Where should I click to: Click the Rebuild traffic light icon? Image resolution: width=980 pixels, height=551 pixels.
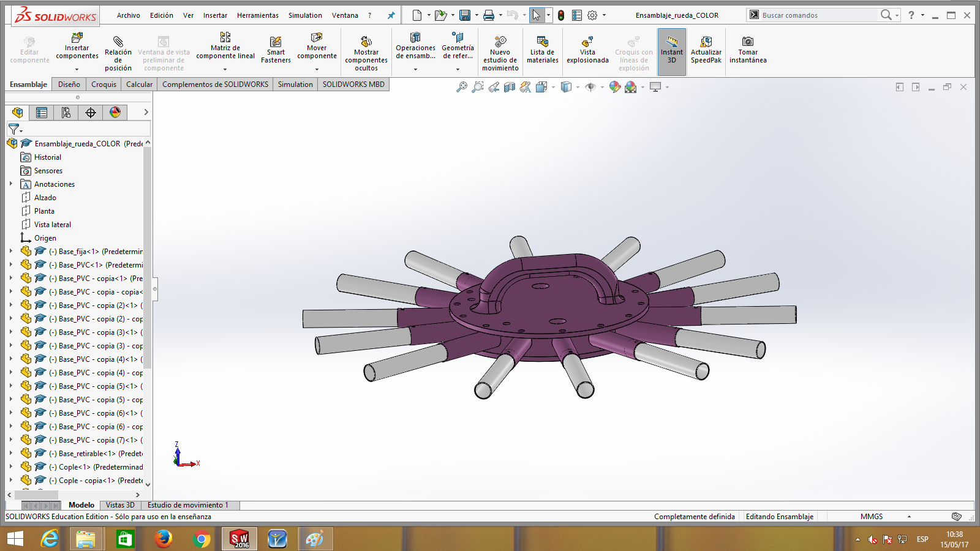[x=561, y=15]
